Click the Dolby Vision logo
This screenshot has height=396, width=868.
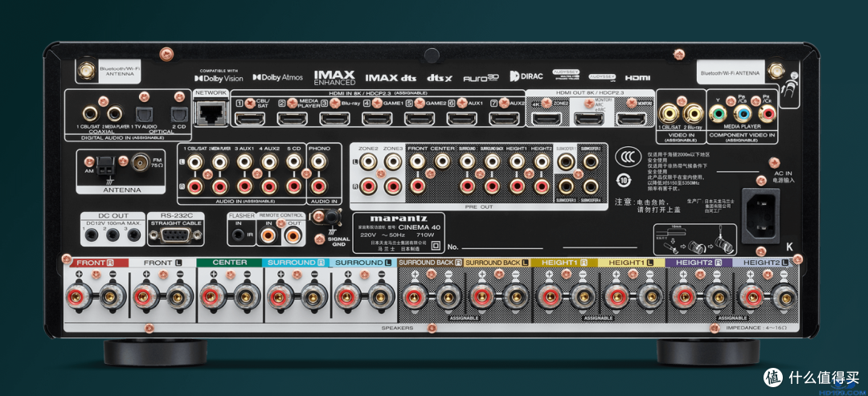pos(219,78)
